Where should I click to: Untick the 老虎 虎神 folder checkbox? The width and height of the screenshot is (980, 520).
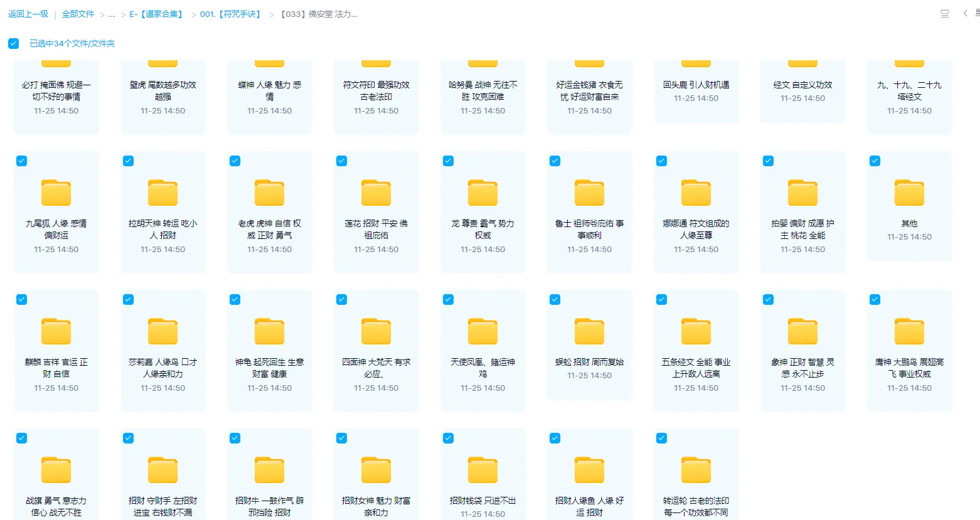pyautogui.click(x=235, y=161)
